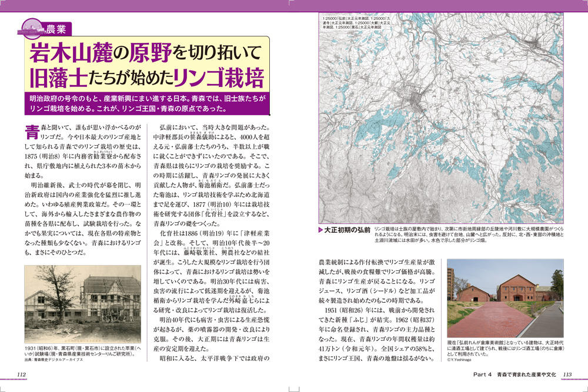
Task: Click the phrase リンゴ酒（シードル）など加工品
Action: click(x=386, y=291)
